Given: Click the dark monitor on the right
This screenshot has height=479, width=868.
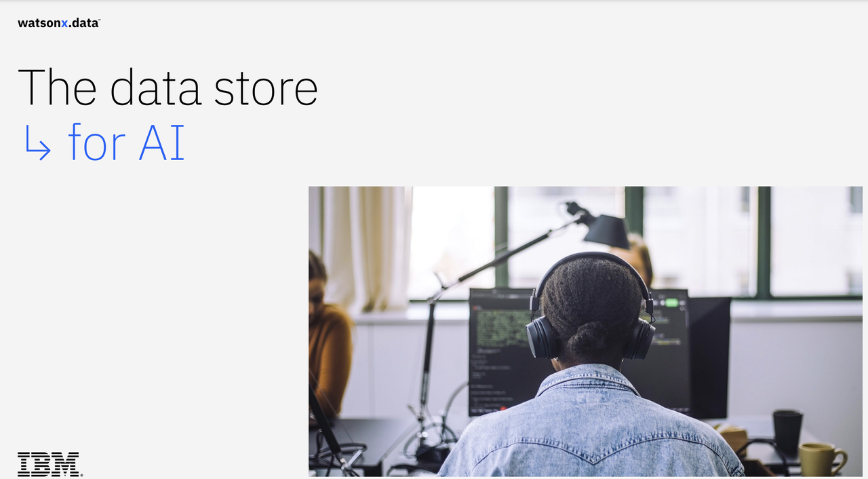Looking at the screenshot, I should pyautogui.click(x=709, y=357).
